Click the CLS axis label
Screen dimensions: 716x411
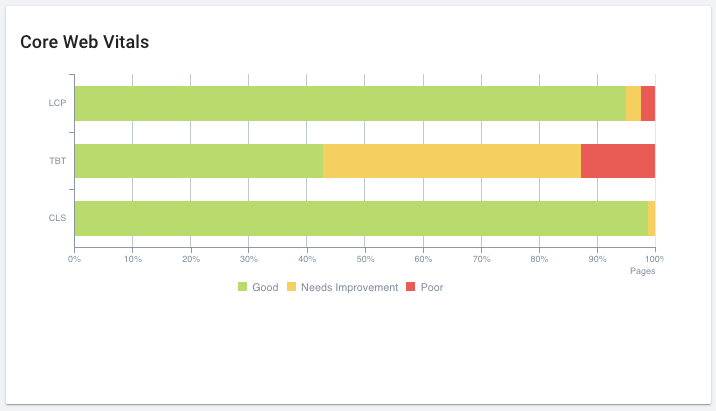point(57,218)
